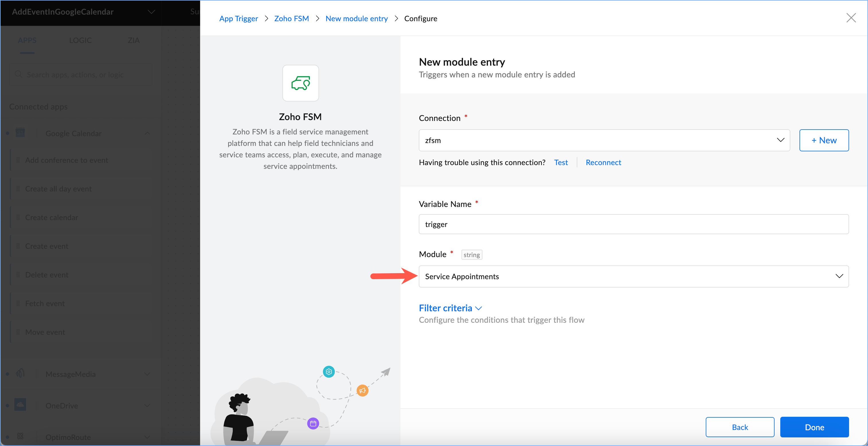This screenshot has width=868, height=446.
Task: Navigate to App Trigger breadcrumb
Action: click(x=238, y=19)
